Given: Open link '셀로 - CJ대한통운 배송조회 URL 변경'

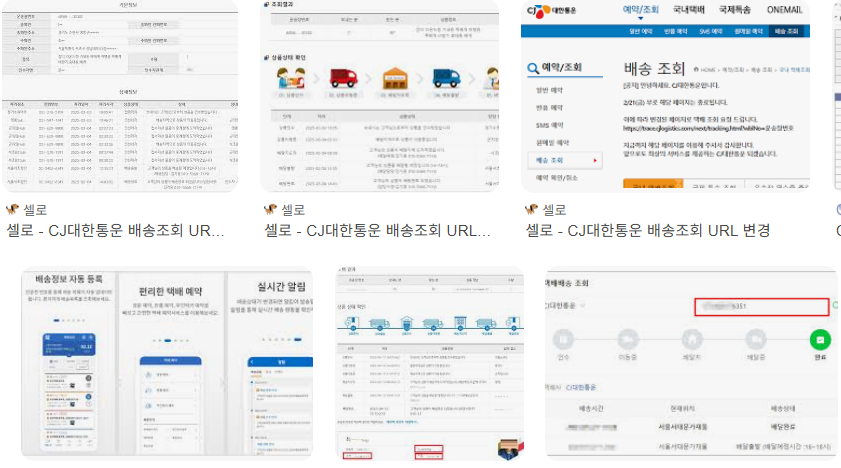Looking at the screenshot, I should point(648,231).
